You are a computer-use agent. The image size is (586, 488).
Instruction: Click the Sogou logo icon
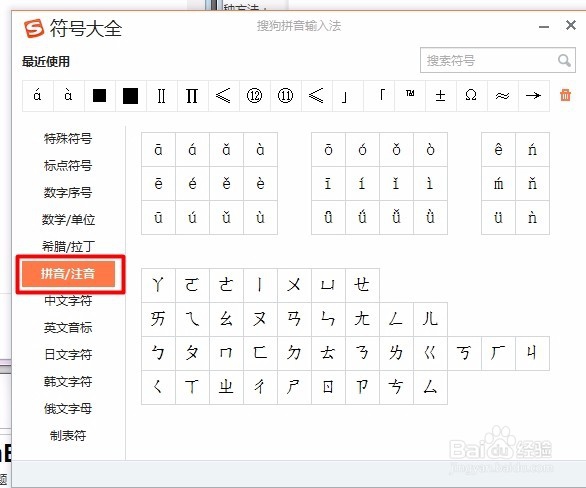tap(34, 28)
